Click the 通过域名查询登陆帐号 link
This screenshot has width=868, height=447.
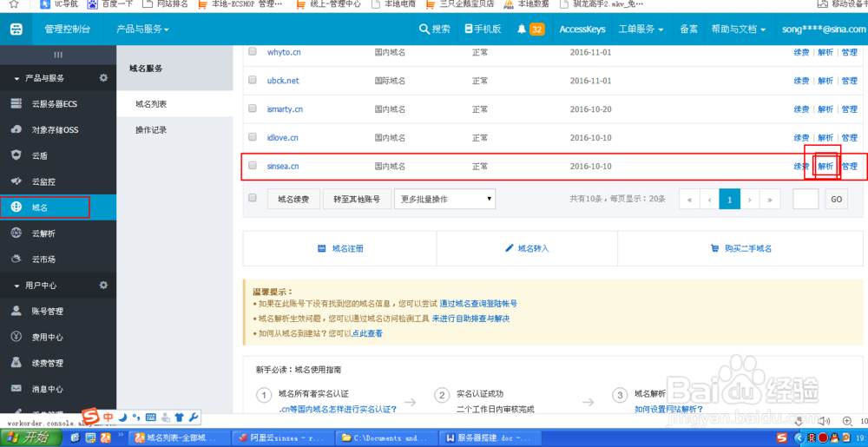click(x=479, y=304)
